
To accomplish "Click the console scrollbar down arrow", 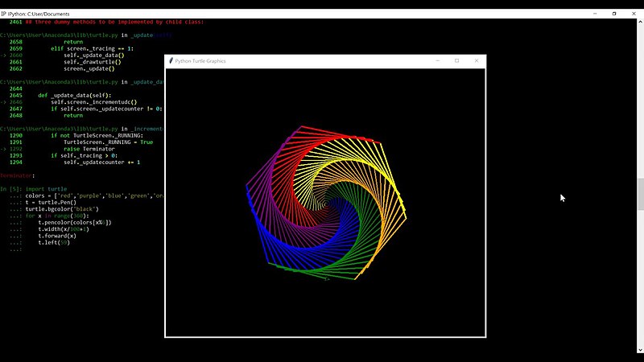I will click(640, 350).
